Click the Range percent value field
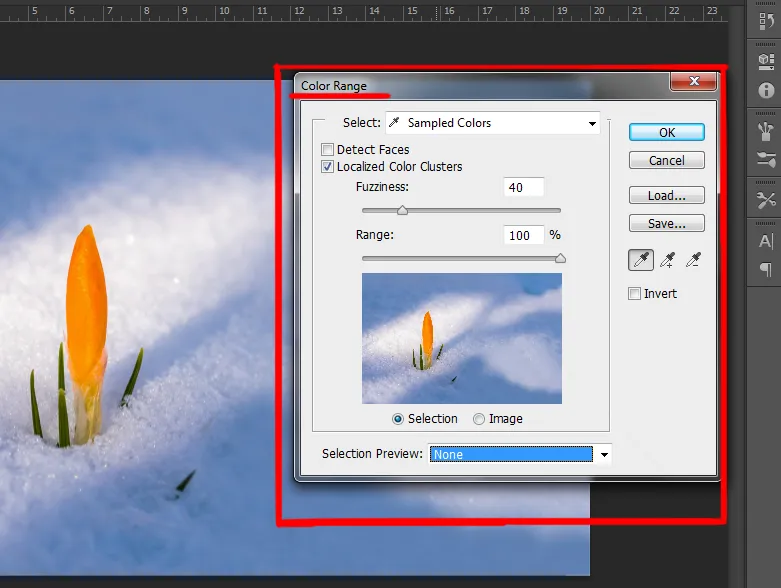This screenshot has height=588, width=781. pos(523,235)
